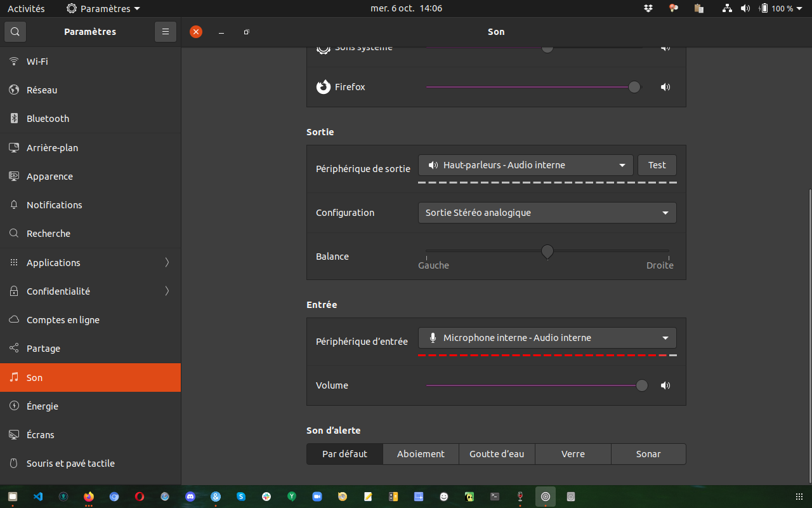This screenshot has height=508, width=812.
Task: Open the hamburger menu in Paramètres sidebar
Action: click(165, 31)
